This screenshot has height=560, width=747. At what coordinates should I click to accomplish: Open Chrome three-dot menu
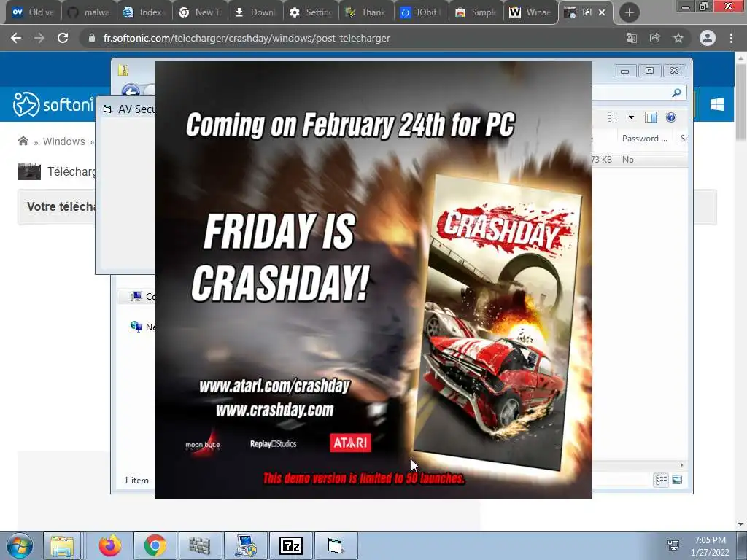pyautogui.click(x=731, y=38)
